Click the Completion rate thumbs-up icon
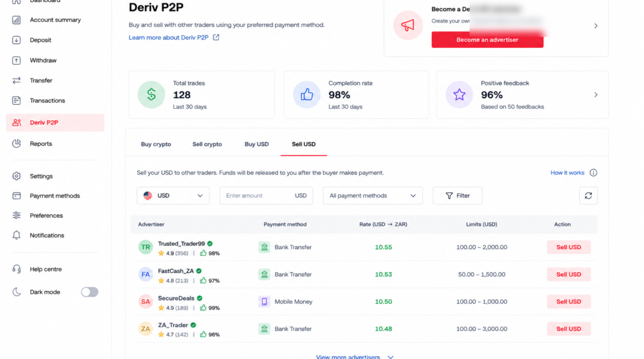This screenshot has width=644, height=359. [307, 94]
